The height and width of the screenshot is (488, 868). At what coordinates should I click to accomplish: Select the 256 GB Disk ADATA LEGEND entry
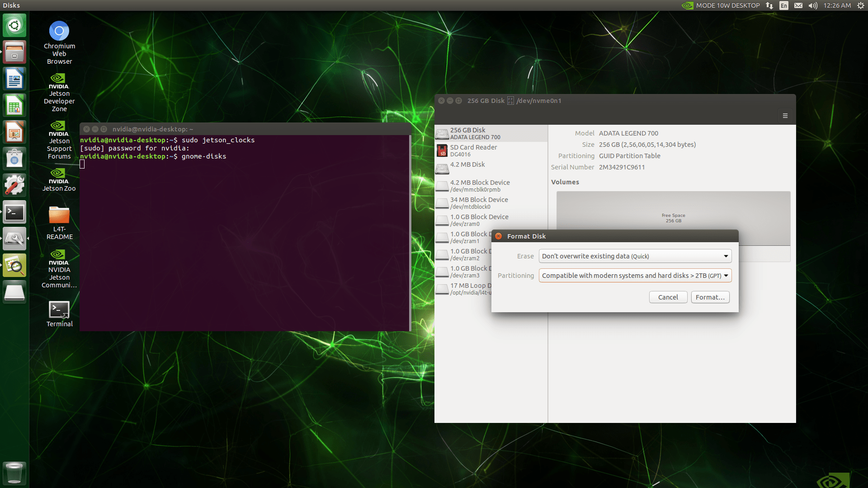tap(491, 133)
